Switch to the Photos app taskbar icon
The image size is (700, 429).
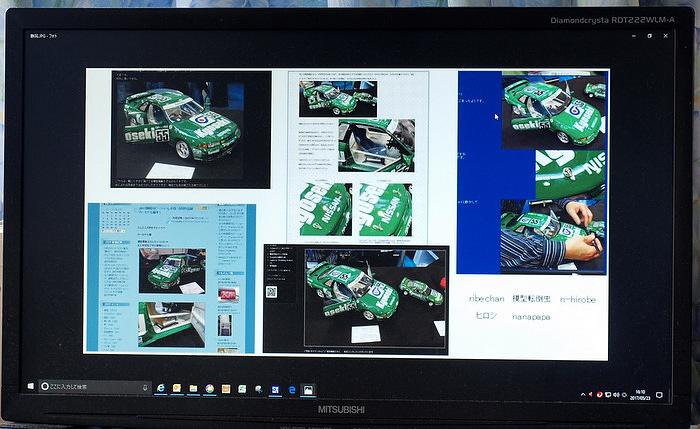click(308, 390)
